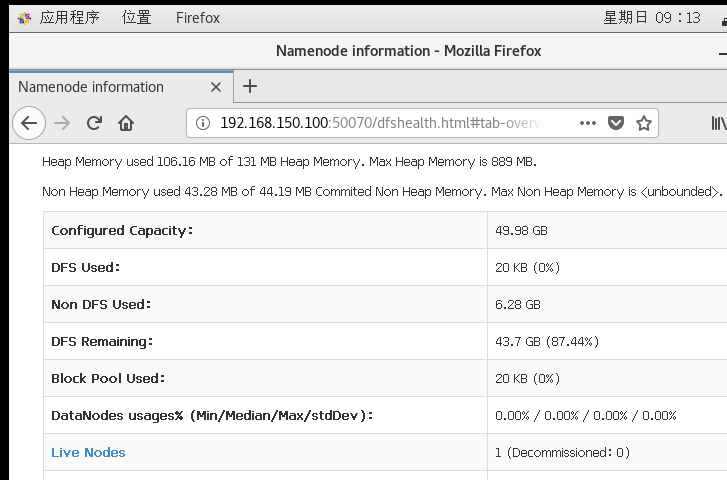The width and height of the screenshot is (727, 480).
Task: Click the DFS Remaining row label
Action: (102, 341)
